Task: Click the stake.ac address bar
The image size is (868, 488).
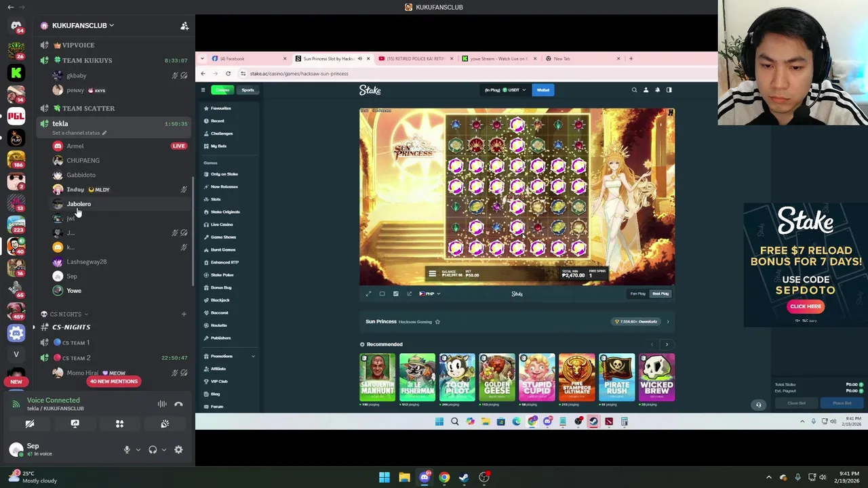Action: (x=475, y=73)
